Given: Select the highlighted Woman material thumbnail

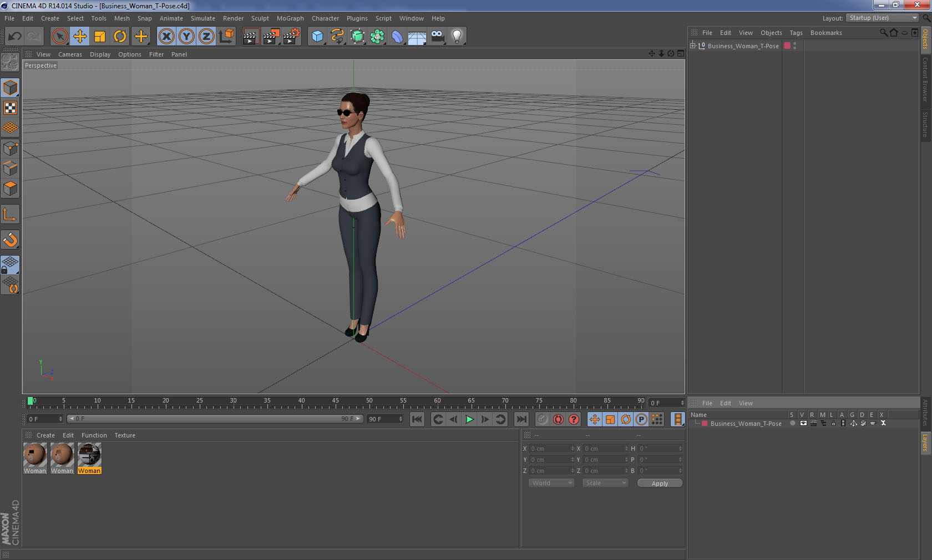Looking at the screenshot, I should [x=89, y=455].
